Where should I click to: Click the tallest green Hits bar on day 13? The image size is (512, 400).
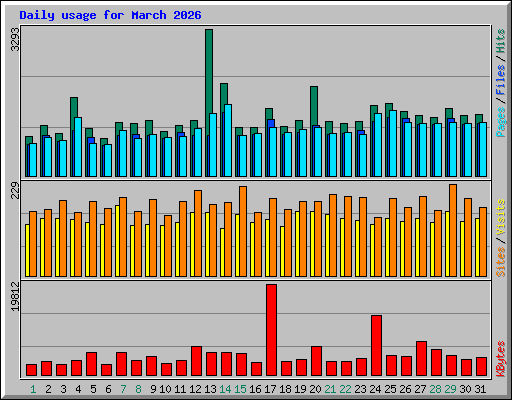(209, 72)
